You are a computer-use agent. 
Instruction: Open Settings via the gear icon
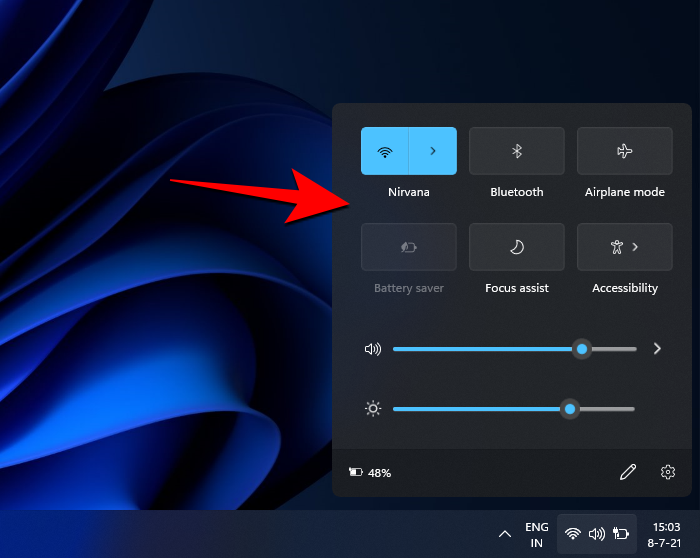[x=668, y=473]
